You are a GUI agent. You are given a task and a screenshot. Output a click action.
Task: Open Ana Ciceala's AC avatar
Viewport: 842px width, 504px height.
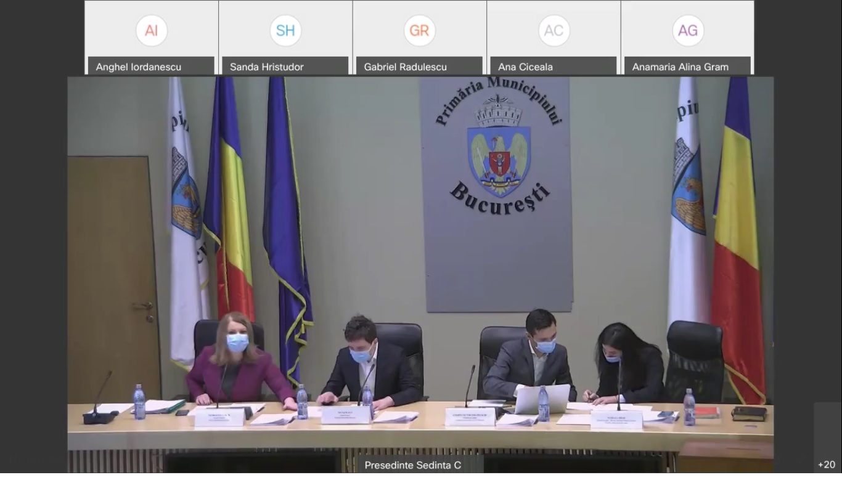(553, 31)
